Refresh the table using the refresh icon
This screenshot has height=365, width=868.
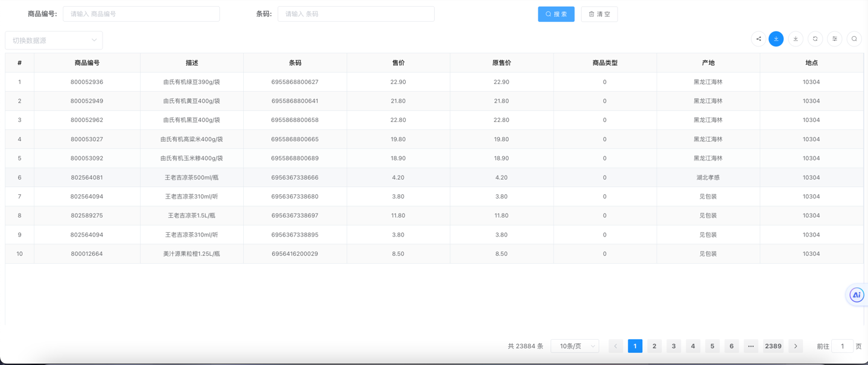[815, 39]
